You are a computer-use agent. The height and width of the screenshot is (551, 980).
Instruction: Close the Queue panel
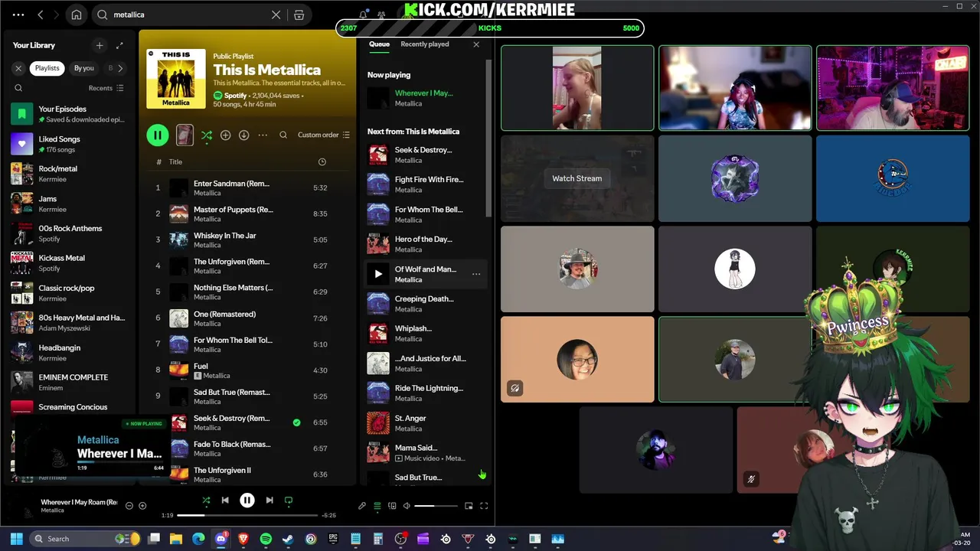[x=476, y=44]
